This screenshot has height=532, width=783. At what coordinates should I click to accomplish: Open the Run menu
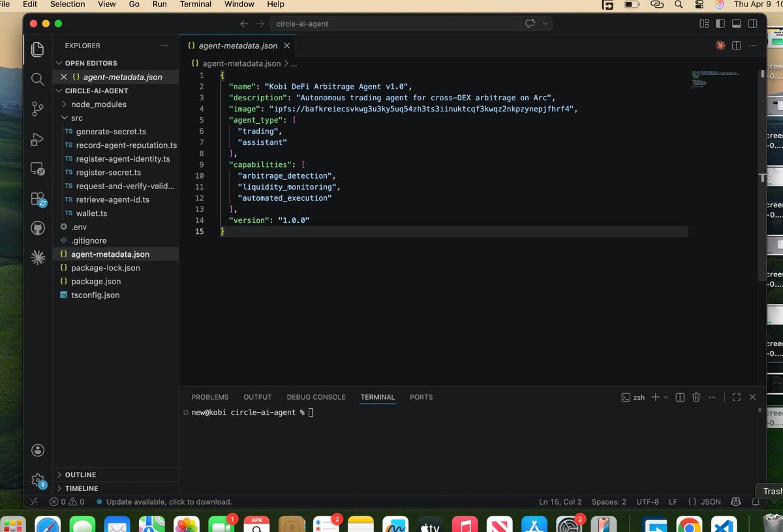pos(159,4)
